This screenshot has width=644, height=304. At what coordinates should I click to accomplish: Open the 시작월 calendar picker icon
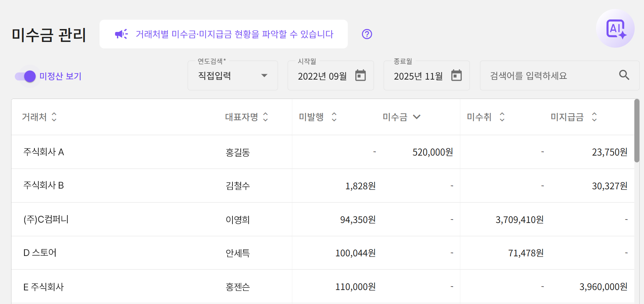click(360, 75)
